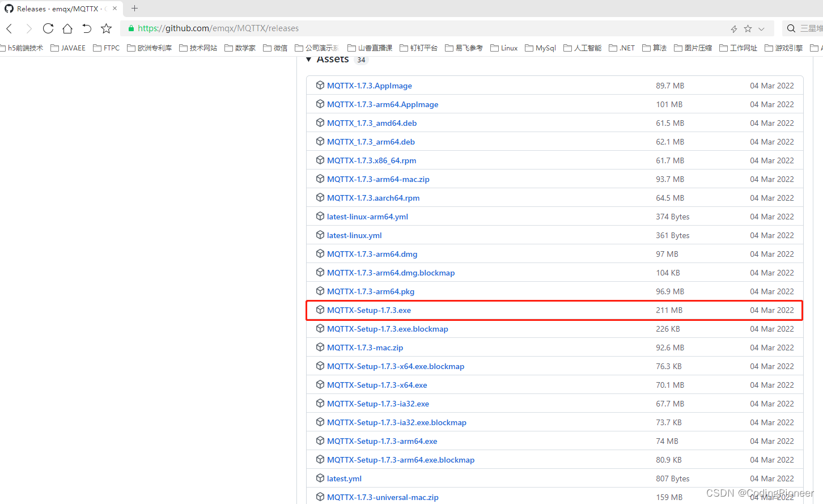The width and height of the screenshot is (823, 504).
Task: Download MQTTX-Setup-1.7.3-ia32.exe
Action: coord(378,404)
